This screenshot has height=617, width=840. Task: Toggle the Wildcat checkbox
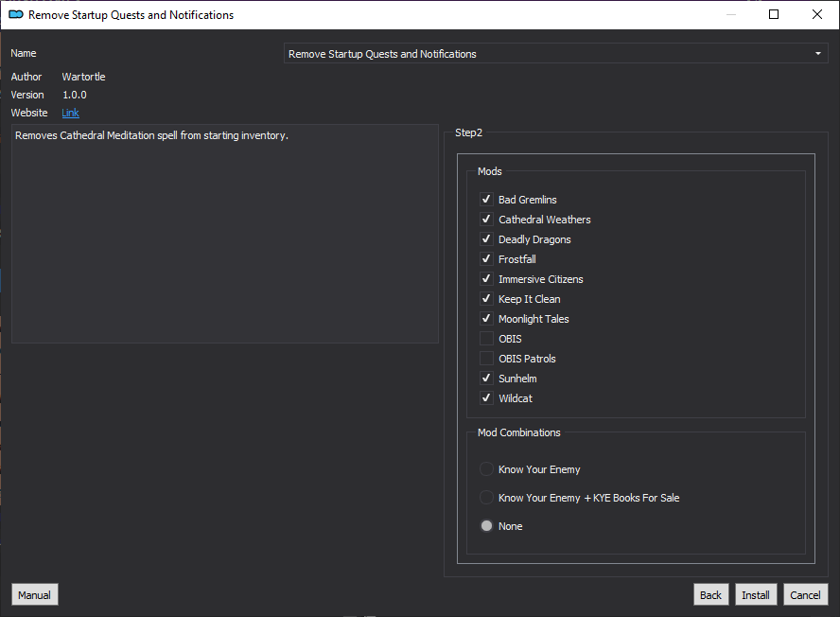pyautogui.click(x=486, y=397)
